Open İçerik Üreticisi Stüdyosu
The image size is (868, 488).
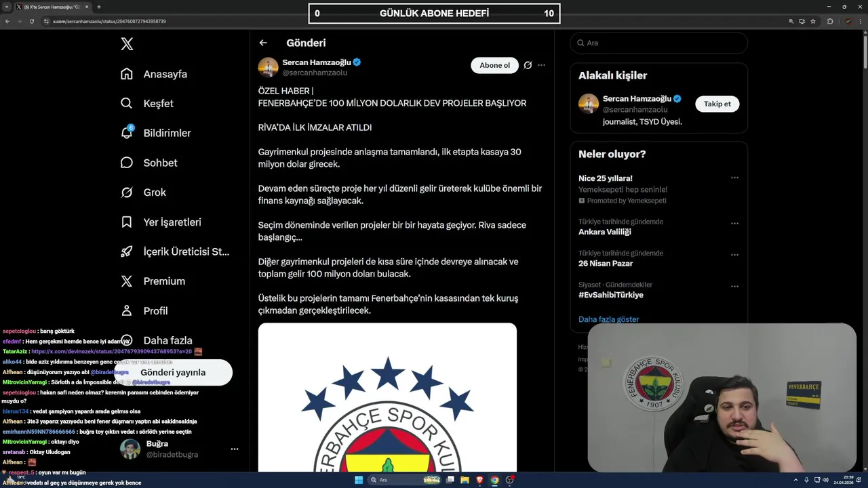tap(175, 251)
